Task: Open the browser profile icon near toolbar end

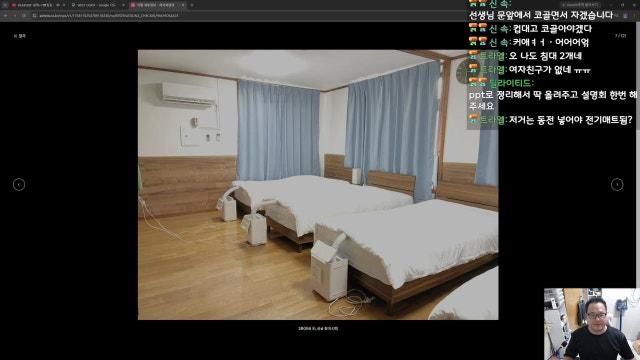Action: click(625, 16)
